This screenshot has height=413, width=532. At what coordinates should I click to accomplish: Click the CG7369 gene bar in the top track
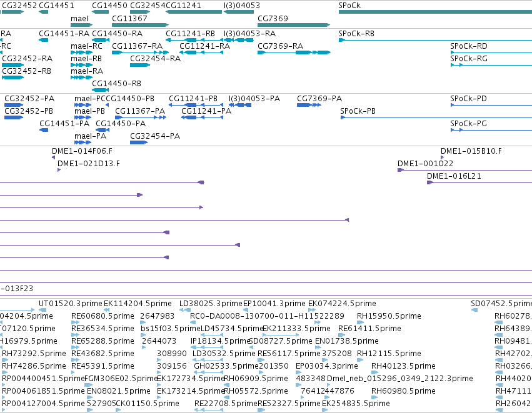coord(293,25)
